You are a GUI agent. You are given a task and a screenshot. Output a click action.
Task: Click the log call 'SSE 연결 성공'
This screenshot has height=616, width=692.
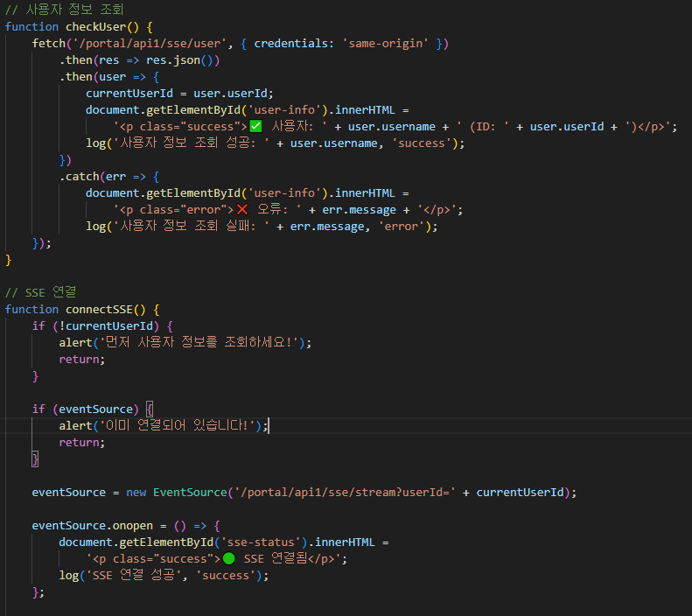tap(164, 576)
